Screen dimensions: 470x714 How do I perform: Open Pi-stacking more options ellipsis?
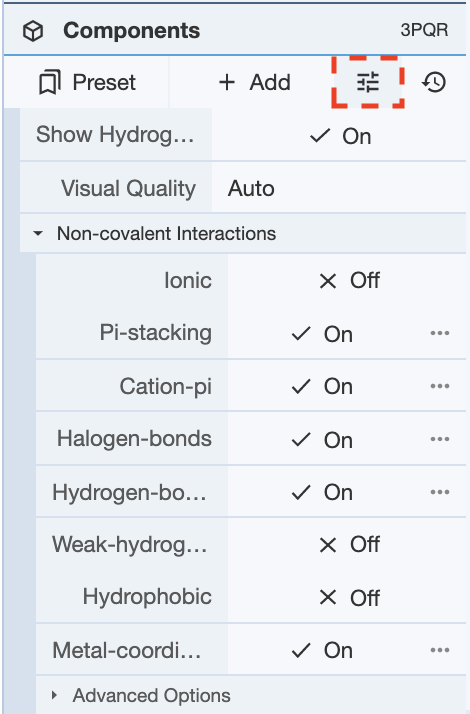click(439, 333)
